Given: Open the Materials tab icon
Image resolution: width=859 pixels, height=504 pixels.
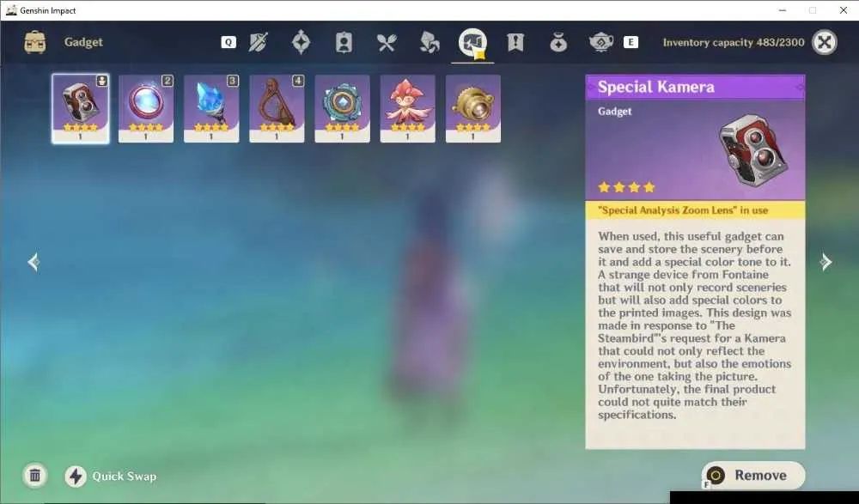Looking at the screenshot, I should (x=429, y=42).
